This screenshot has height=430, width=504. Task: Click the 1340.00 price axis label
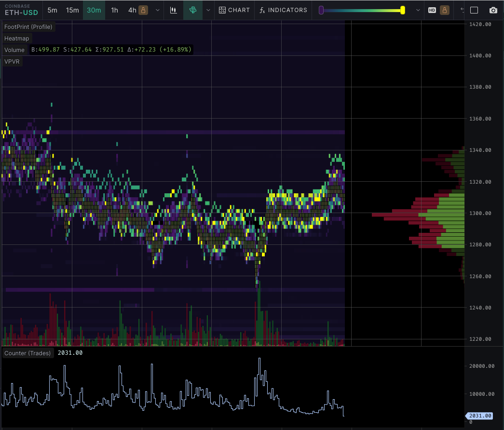(x=480, y=150)
